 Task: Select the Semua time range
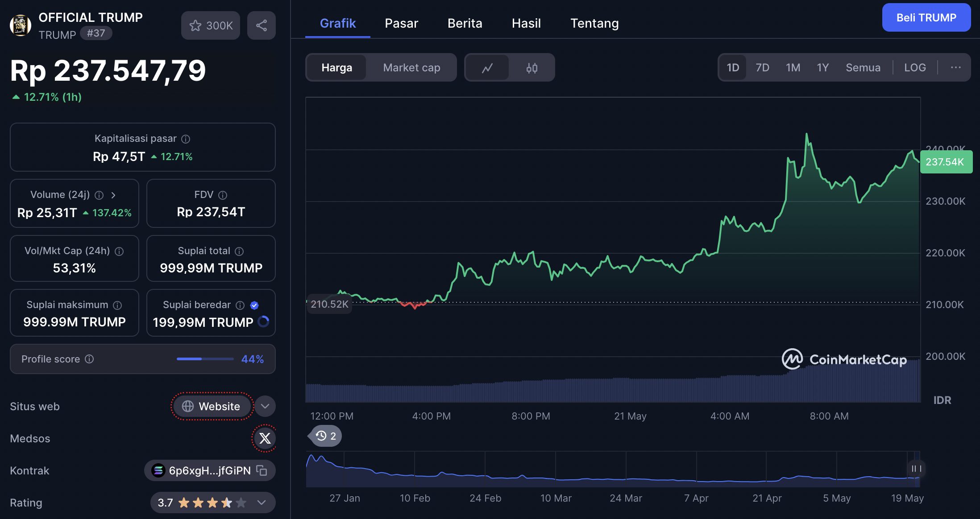[863, 68]
